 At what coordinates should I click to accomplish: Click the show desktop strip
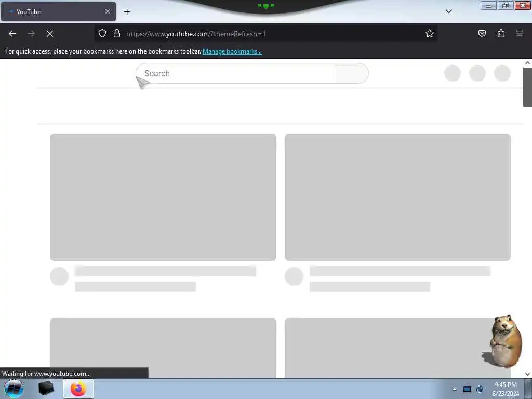[528, 389]
